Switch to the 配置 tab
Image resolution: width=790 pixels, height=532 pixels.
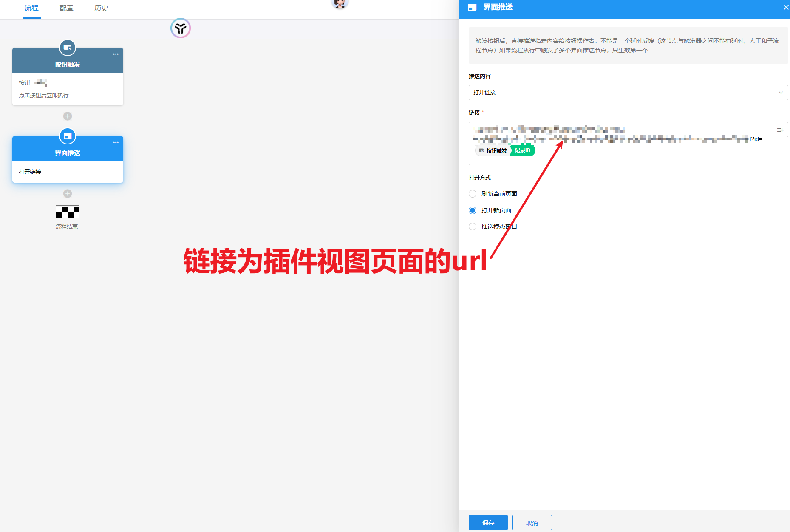[x=66, y=8]
